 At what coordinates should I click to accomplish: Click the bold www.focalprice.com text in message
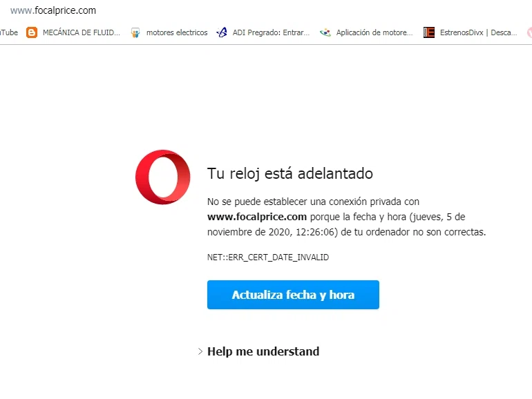[257, 217]
